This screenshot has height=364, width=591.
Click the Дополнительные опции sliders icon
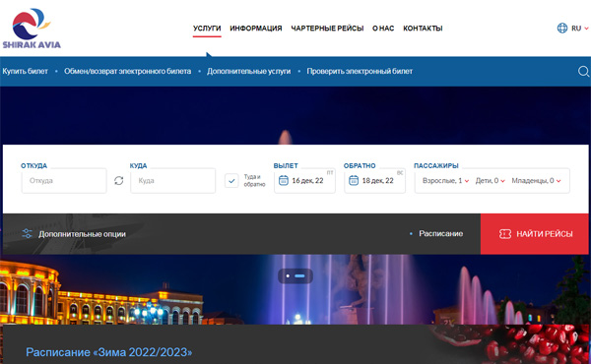27,234
